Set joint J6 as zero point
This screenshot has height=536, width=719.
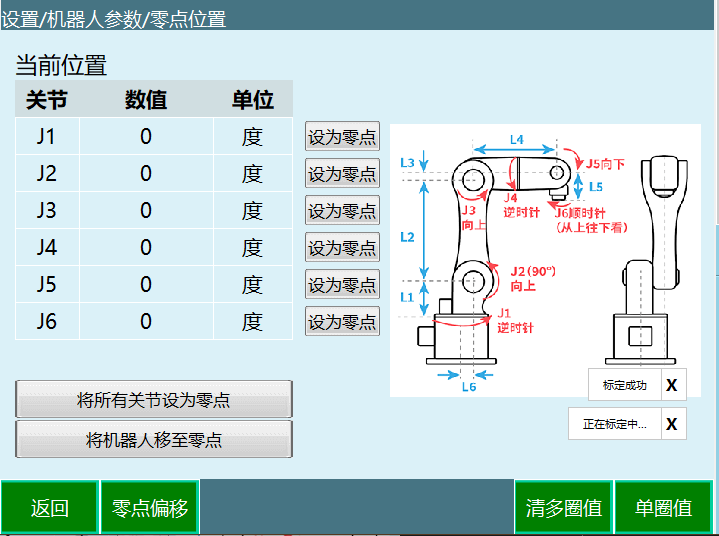[342, 322]
